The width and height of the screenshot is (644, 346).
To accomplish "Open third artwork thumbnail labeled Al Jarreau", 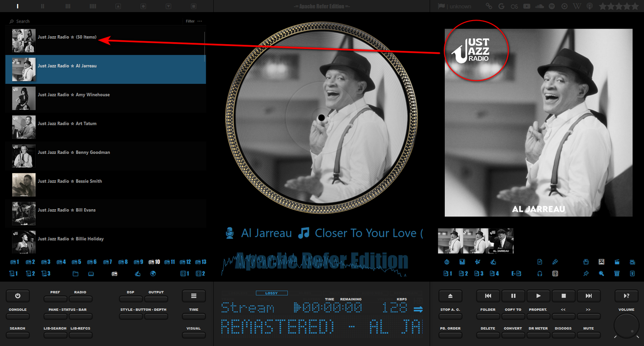I will point(501,240).
